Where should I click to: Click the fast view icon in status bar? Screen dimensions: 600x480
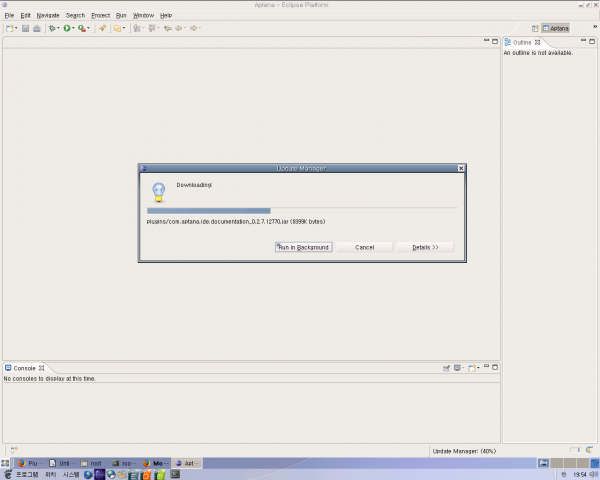(x=14, y=450)
